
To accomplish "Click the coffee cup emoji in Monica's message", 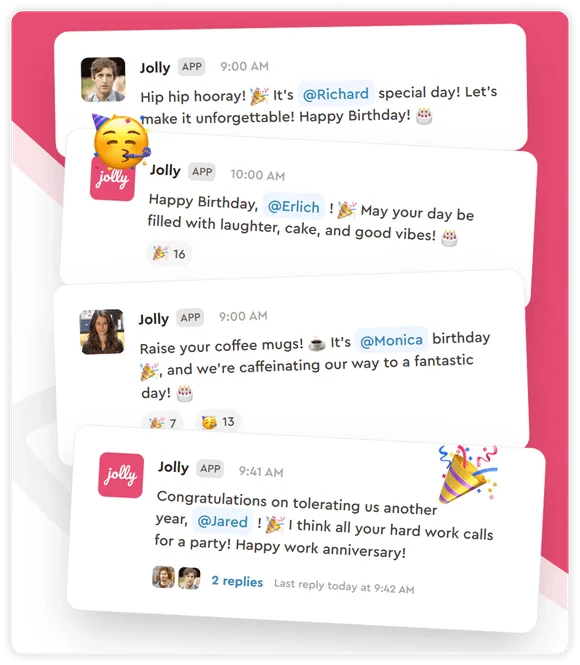I will click(x=316, y=344).
